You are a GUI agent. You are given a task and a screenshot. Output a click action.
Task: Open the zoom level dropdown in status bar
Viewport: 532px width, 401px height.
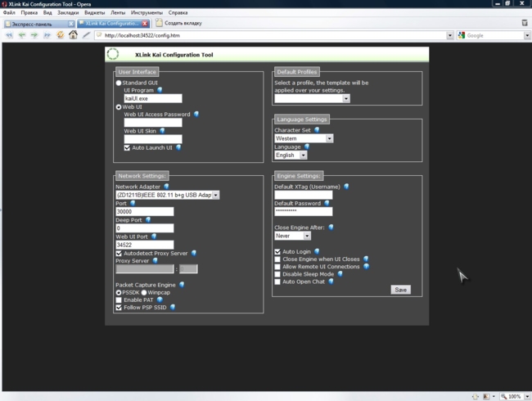click(527, 396)
